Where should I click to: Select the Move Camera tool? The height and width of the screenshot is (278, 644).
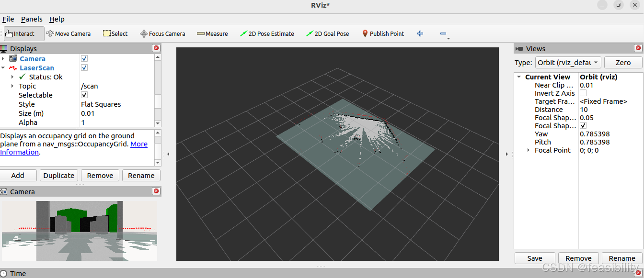(x=69, y=33)
